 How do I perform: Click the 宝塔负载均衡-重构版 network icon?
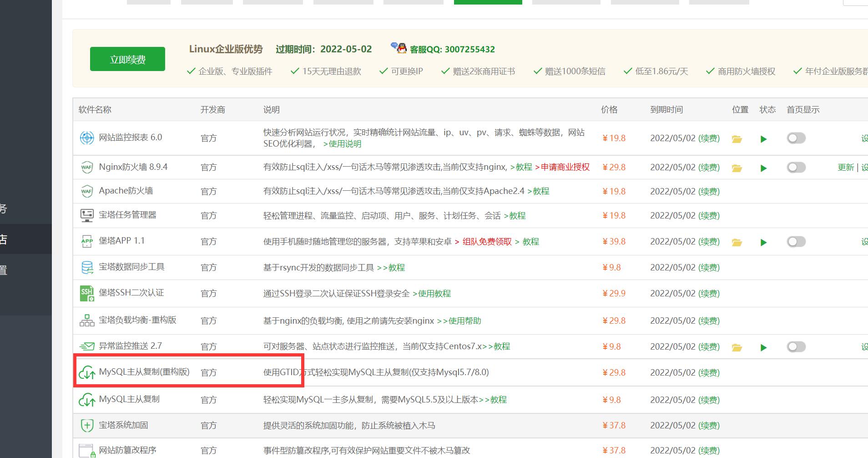[87, 321]
